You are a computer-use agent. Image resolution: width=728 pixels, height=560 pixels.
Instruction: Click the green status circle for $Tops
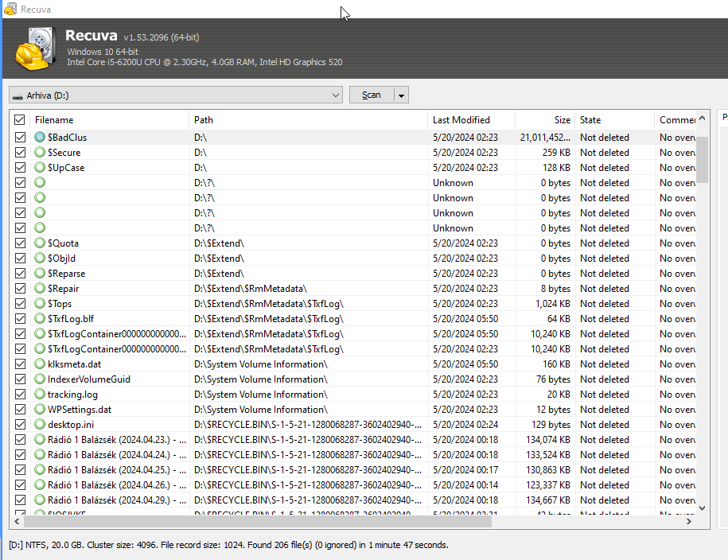point(40,303)
